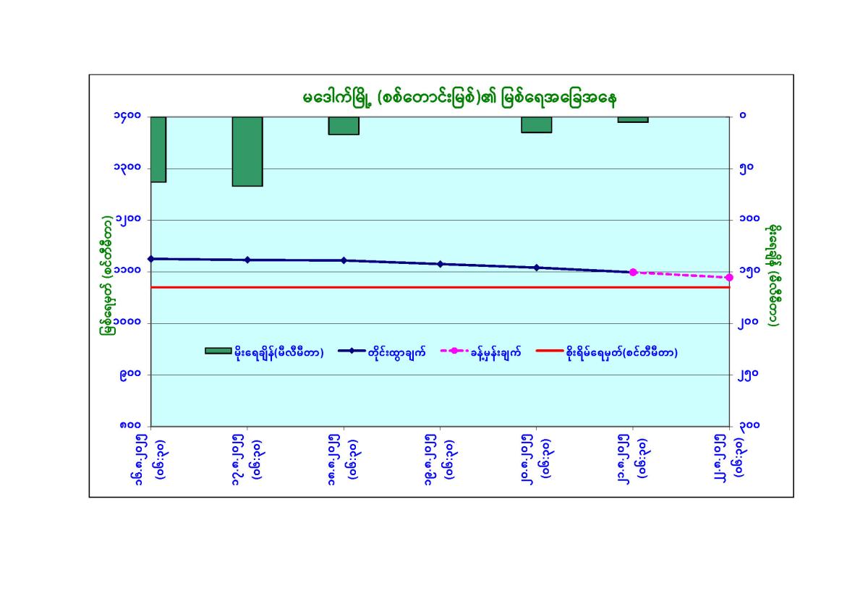Image resolution: width=868 pixels, height=614 pixels.
Task: Click the tall rainfall bar for ၁၇.၈.၂၀၂၅
Action: [x=247, y=151]
